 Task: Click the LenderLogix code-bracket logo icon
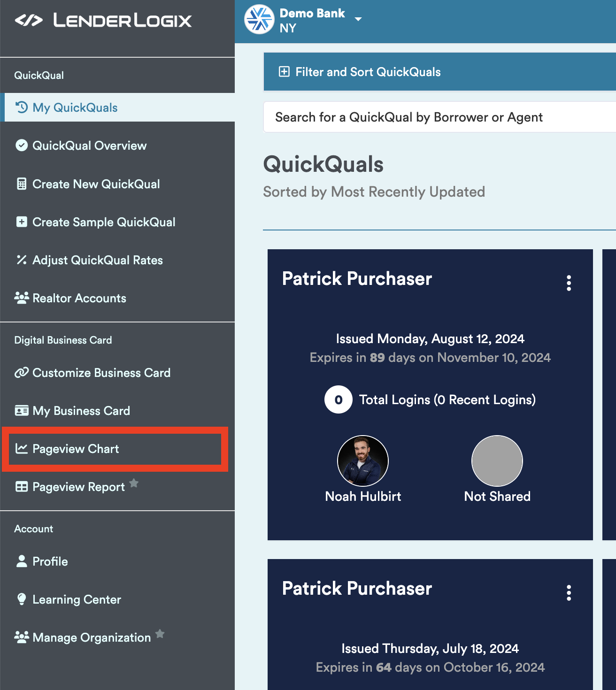[x=29, y=20]
